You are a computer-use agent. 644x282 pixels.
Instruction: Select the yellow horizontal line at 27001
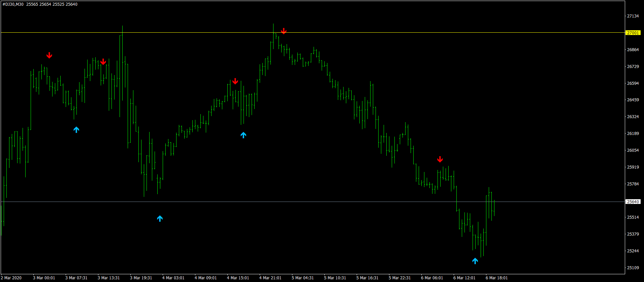coord(313,33)
